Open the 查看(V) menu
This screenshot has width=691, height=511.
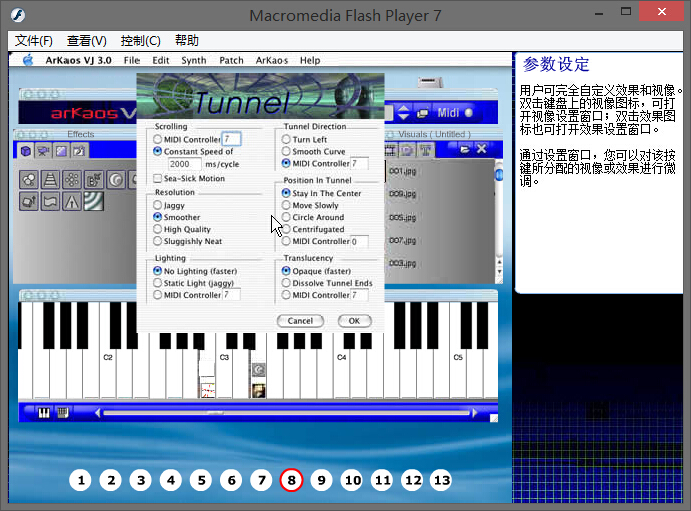(86, 41)
